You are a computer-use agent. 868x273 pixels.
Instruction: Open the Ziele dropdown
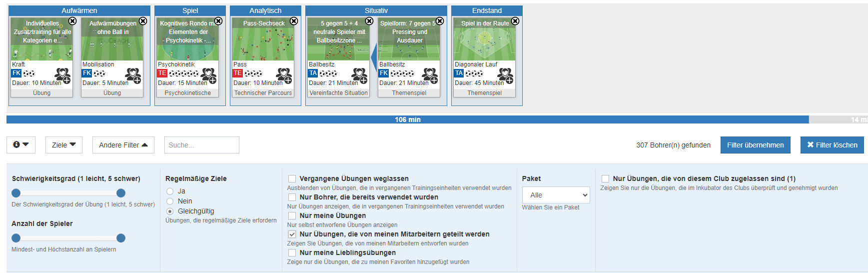[x=63, y=145]
